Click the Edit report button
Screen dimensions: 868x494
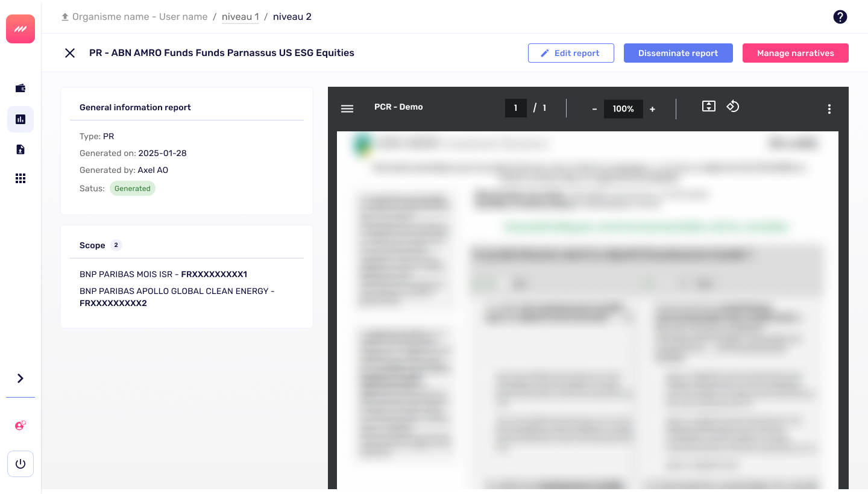[571, 53]
